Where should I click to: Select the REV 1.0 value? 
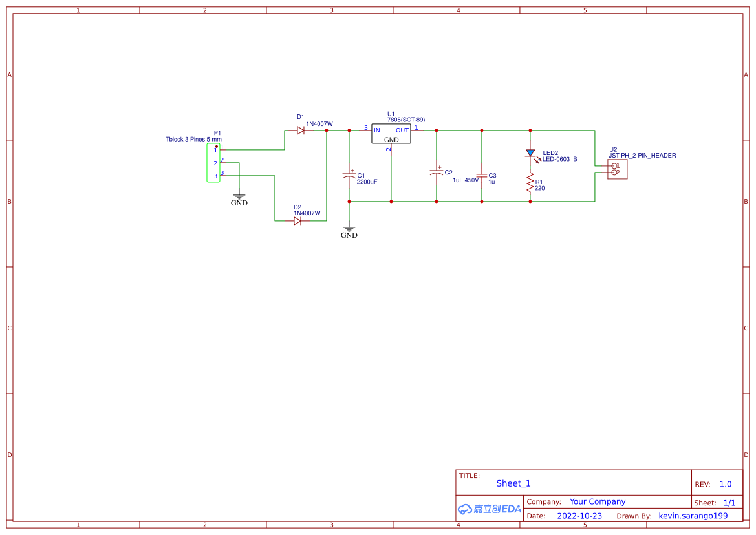pyautogui.click(x=726, y=483)
